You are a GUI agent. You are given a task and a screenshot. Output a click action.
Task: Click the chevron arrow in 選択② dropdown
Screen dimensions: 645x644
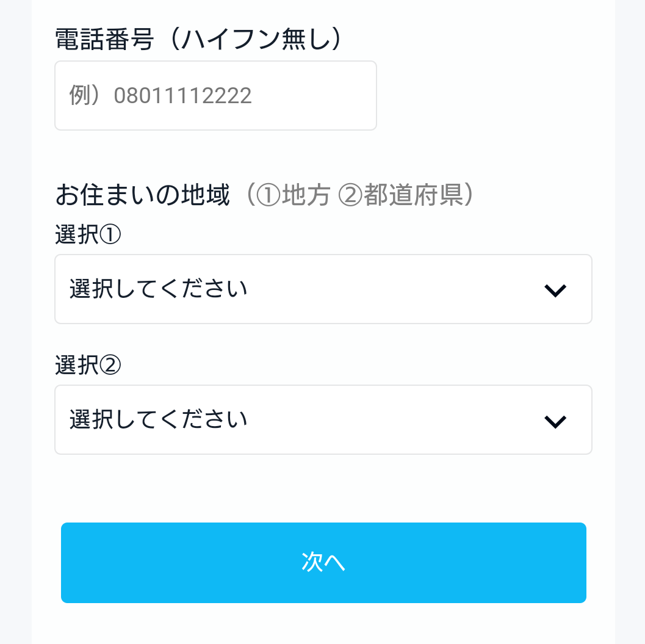click(x=555, y=422)
